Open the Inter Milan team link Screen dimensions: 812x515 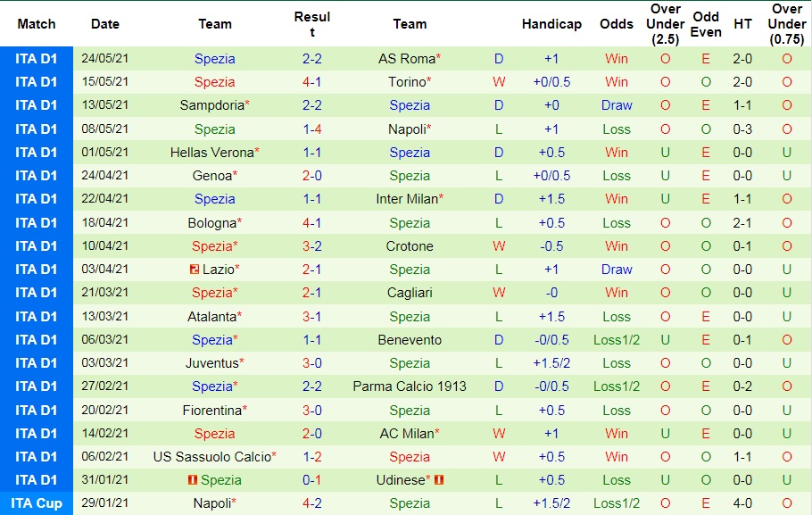(406, 199)
